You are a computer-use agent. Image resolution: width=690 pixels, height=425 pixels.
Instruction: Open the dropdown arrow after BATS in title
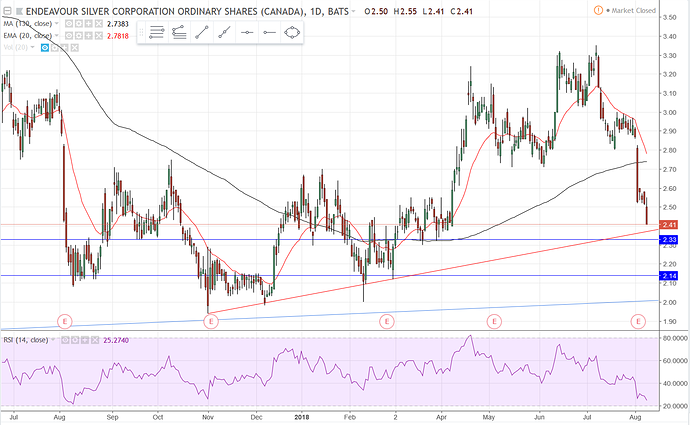click(353, 11)
